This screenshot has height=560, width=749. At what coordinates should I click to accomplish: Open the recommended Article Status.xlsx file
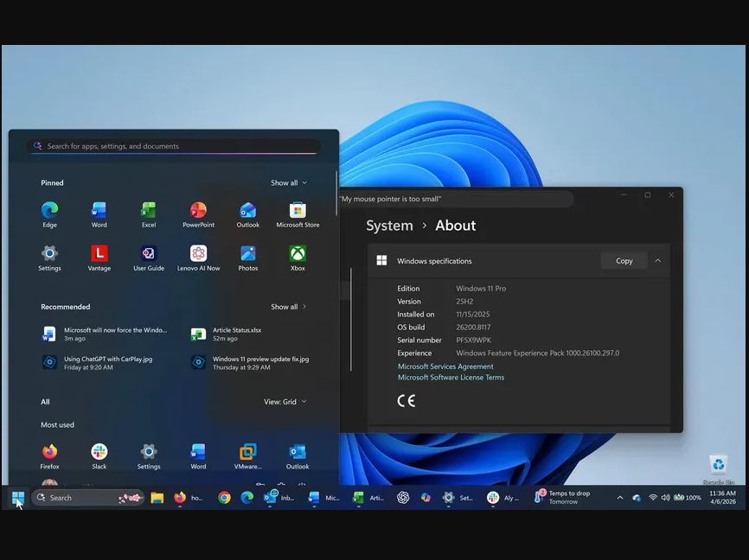click(x=227, y=334)
